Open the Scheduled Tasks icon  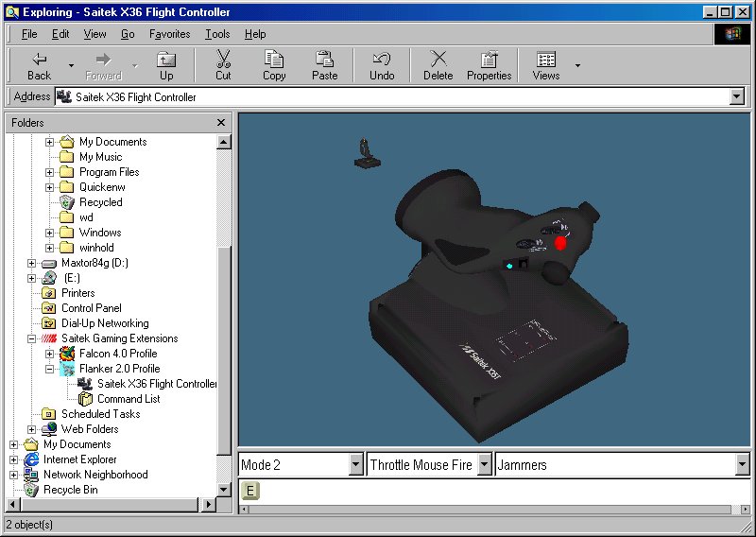point(49,414)
